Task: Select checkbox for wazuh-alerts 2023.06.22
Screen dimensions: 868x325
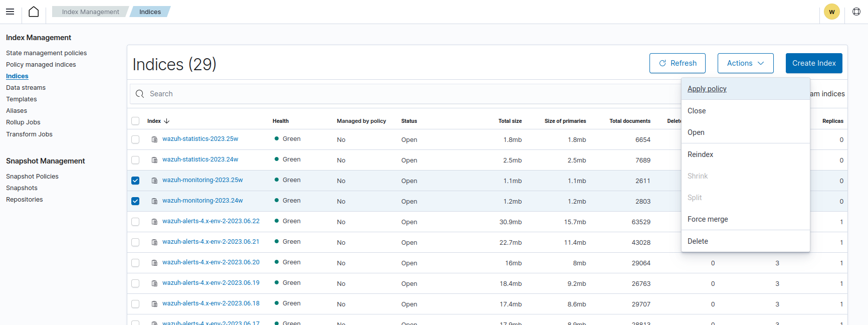Action: (135, 222)
